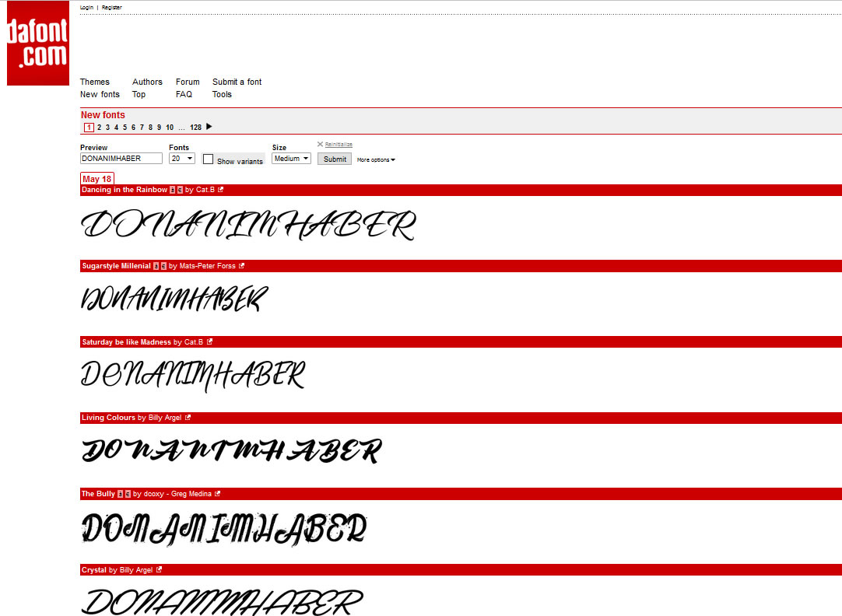Open external site icon after dcoxy - Greg Medina

(x=217, y=494)
